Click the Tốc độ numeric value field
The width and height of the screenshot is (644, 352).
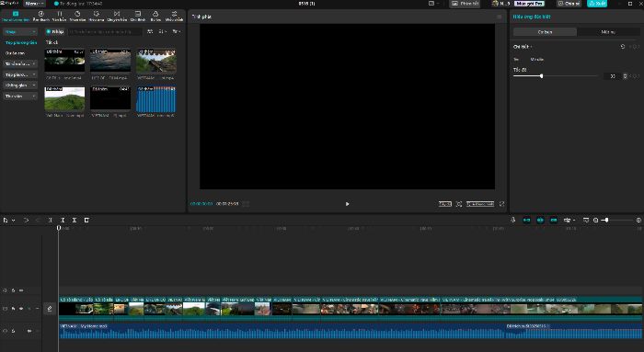612,76
